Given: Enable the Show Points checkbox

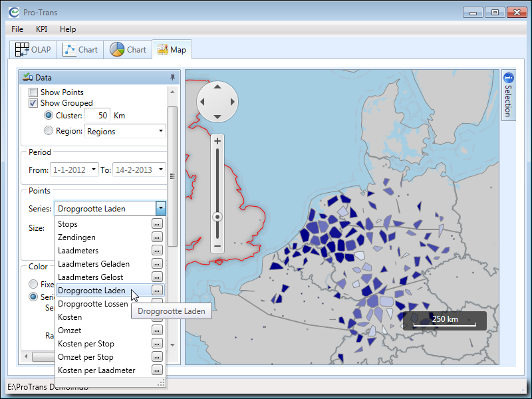Looking at the screenshot, I should [x=33, y=92].
